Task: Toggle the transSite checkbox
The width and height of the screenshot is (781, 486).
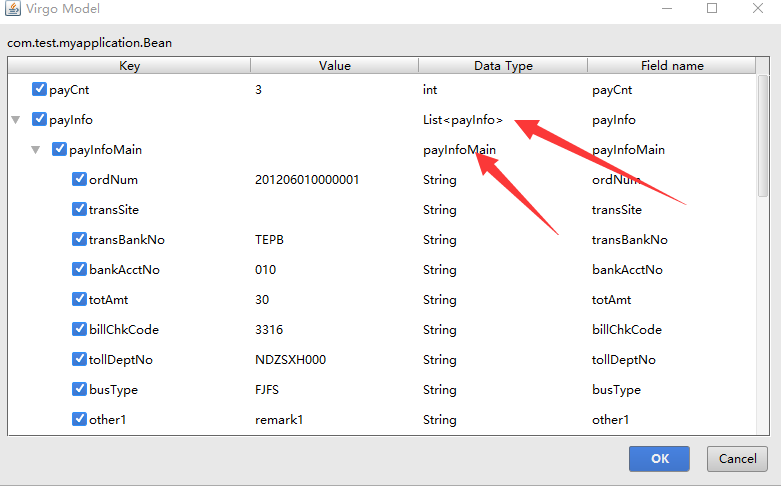Action: click(79, 209)
